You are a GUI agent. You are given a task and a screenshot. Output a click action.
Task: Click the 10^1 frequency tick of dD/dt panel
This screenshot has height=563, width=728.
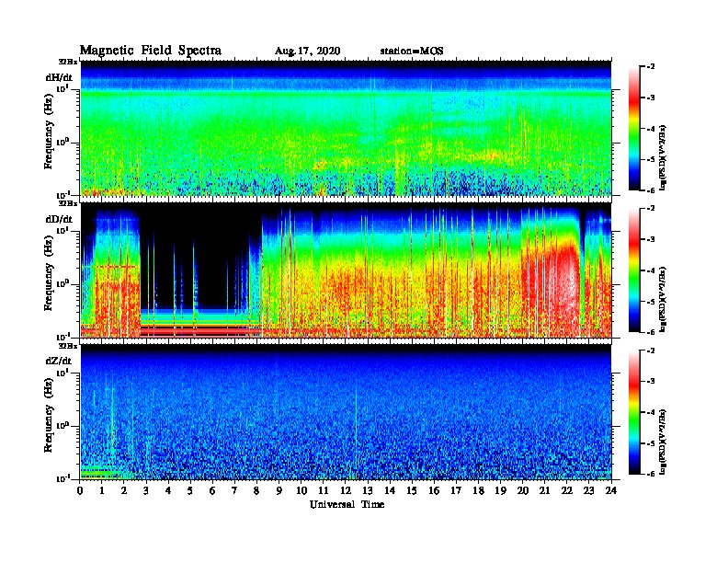tap(63, 230)
